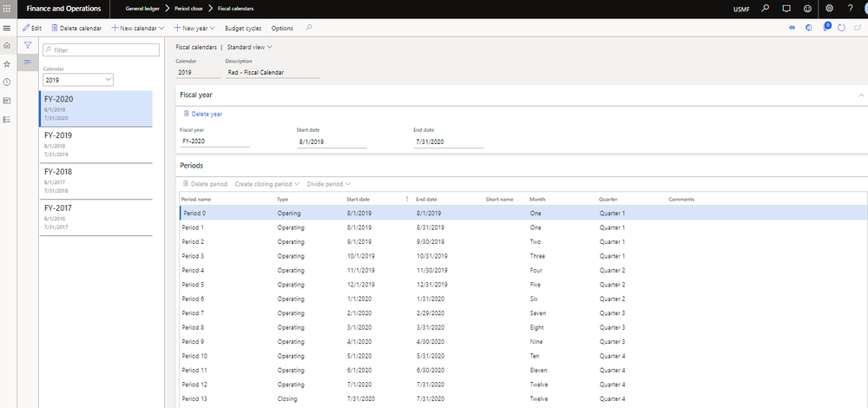This screenshot has height=408, width=868.
Task: Open the Calendar 2019 combo box
Action: (x=78, y=80)
